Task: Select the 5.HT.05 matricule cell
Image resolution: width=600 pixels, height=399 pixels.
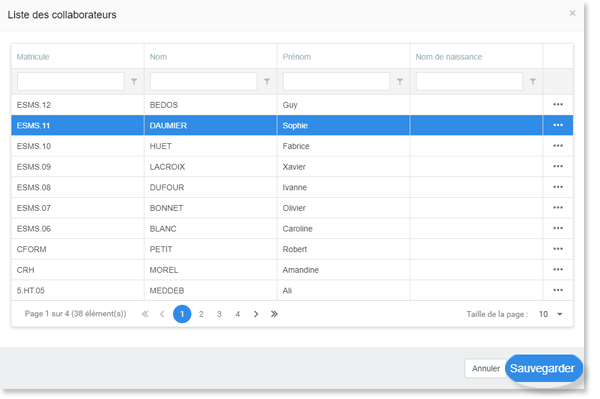Action: click(x=77, y=291)
